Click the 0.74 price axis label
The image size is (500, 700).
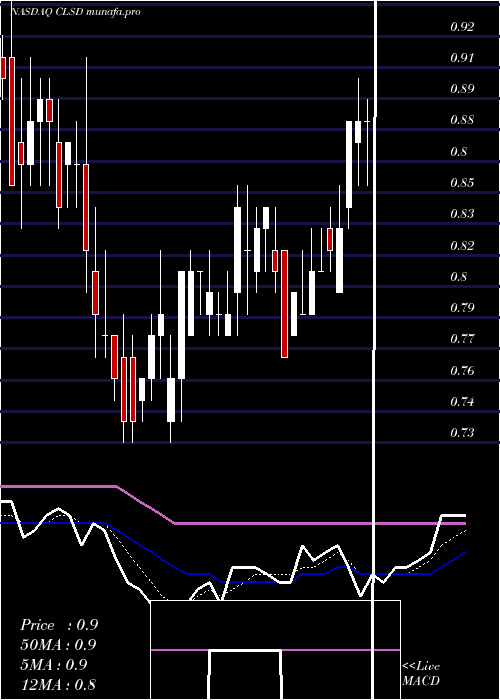pos(462,401)
